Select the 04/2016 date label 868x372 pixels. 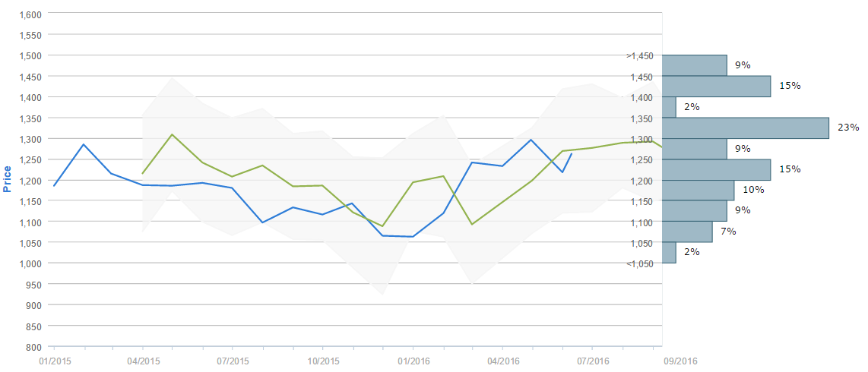pos(503,361)
